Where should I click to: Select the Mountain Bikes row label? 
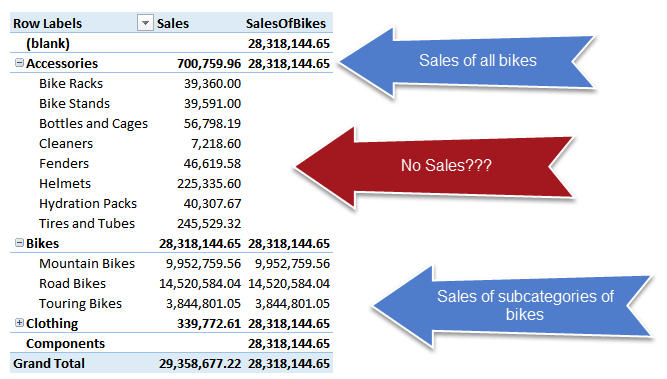[x=87, y=263]
